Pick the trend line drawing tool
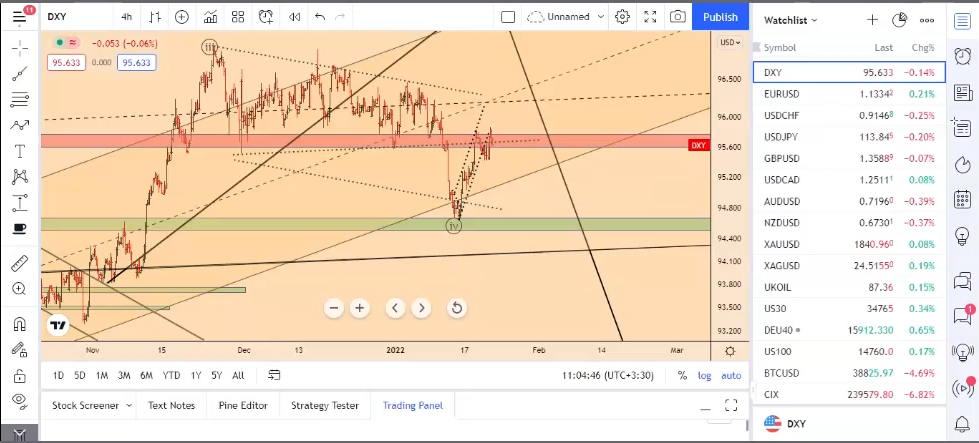 (19, 73)
